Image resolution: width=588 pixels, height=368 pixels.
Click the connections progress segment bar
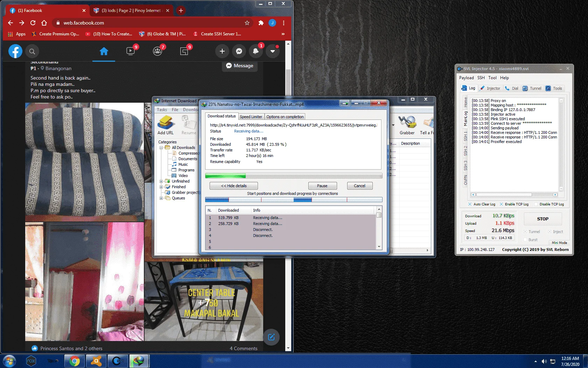click(x=294, y=199)
